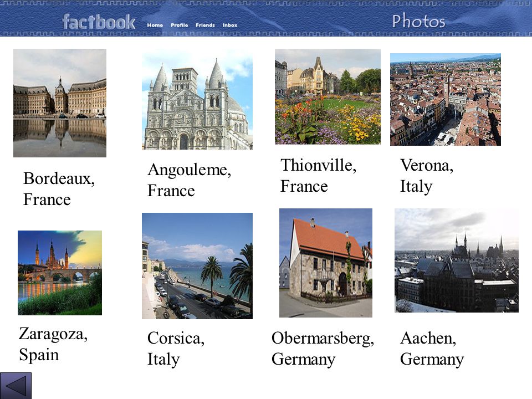The width and height of the screenshot is (532, 399).
Task: Click the back arrow button
Action: 16,386
